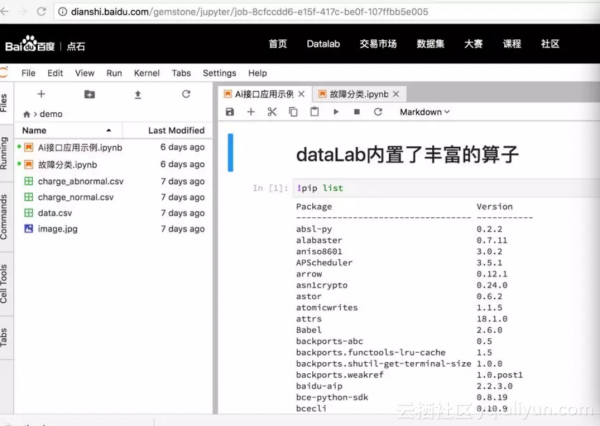Open the Settings menu
600x426 pixels.
pyautogui.click(x=219, y=73)
